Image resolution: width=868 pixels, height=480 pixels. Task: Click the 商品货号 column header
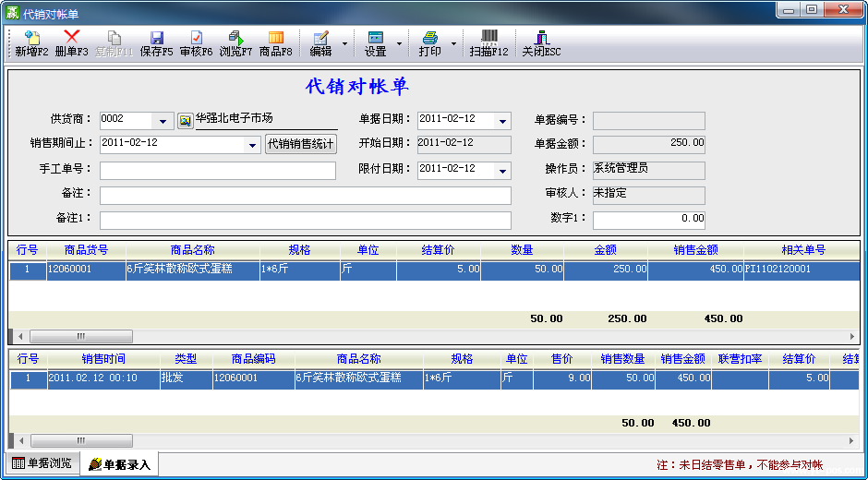[x=87, y=250]
